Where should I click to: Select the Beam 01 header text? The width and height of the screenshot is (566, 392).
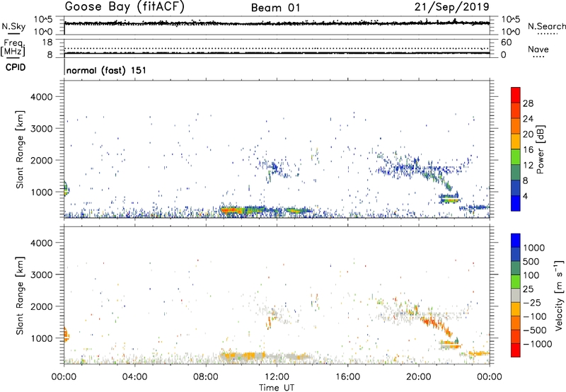[276, 8]
